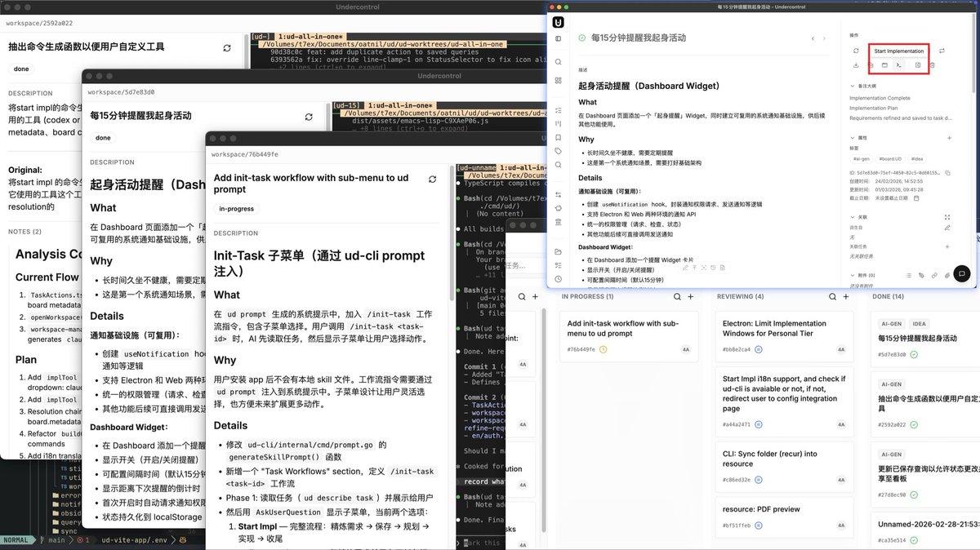Viewport: 980px width, 550px height.
Task: Open the bank building icon in the sidebar
Action: click(x=559, y=221)
